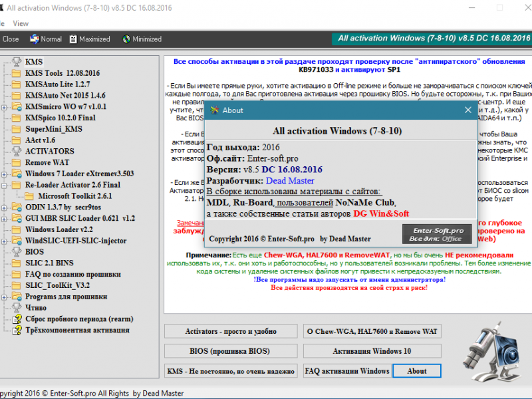The image size is (532, 399).
Task: Click the folder icon of SLIC 2.1 BINS
Action: tap(16, 263)
